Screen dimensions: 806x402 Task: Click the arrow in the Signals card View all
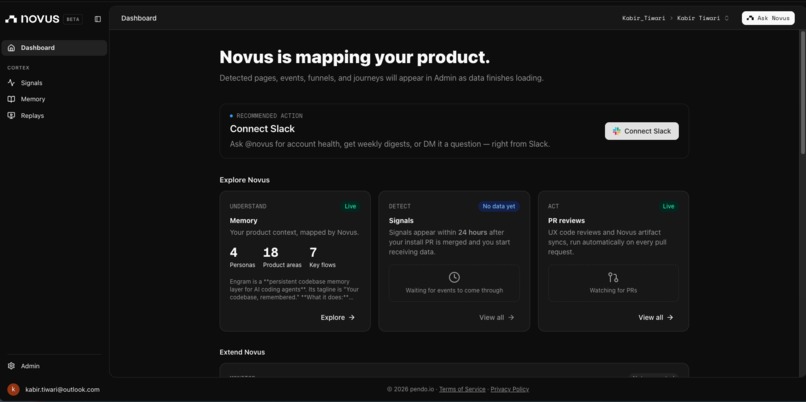(x=511, y=318)
